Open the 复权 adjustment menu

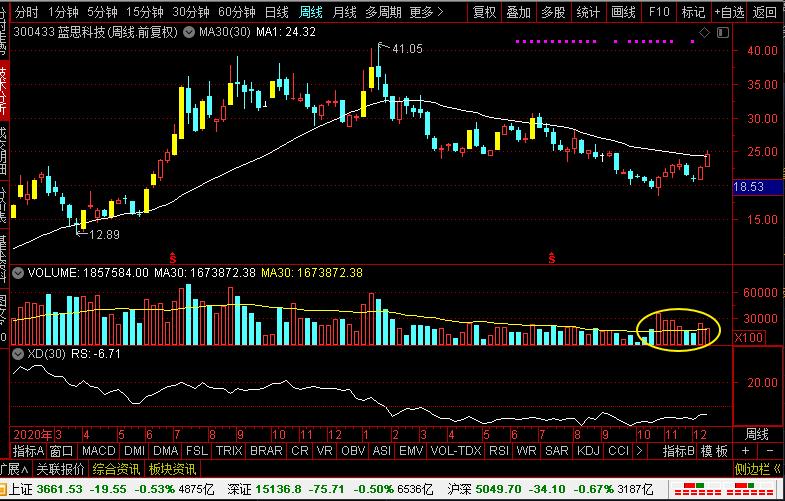[484, 12]
